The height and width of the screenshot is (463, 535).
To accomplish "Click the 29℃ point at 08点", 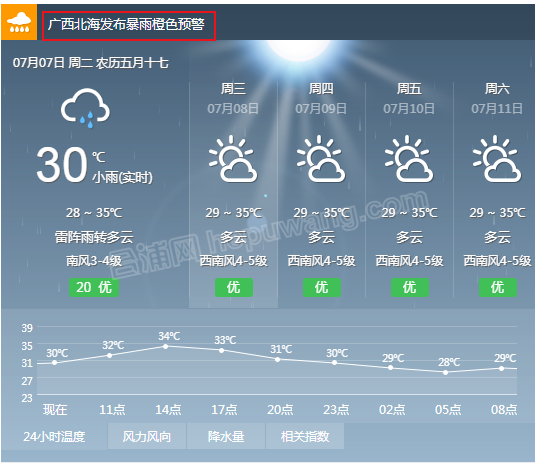I will (x=502, y=368).
